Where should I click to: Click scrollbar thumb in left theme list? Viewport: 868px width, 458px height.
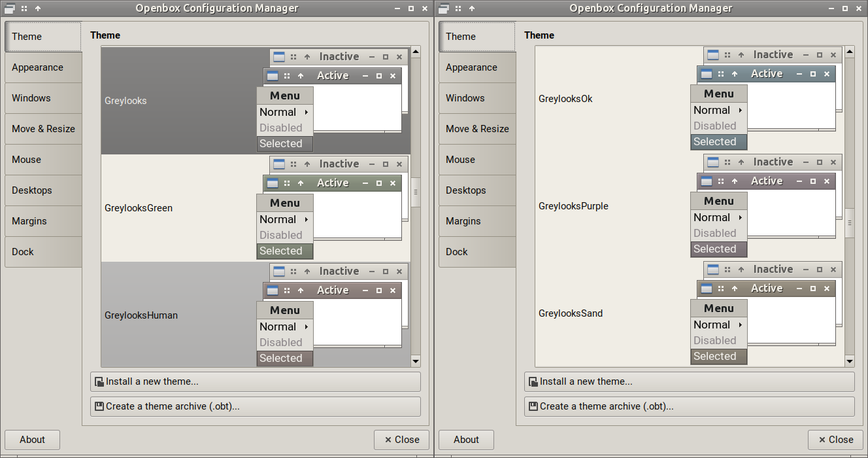[x=416, y=192]
